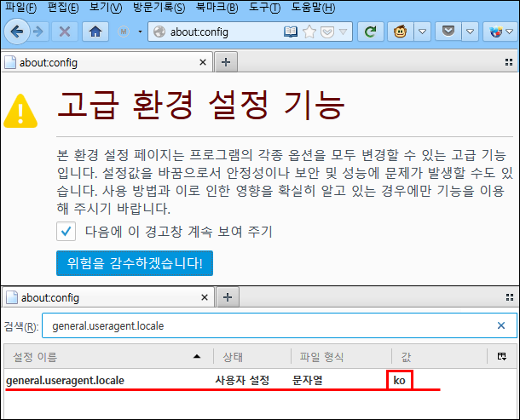Untick 다음에 이 경고창 계속 보여 주기 checkbox
This screenshot has width=520, height=420.
66,231
